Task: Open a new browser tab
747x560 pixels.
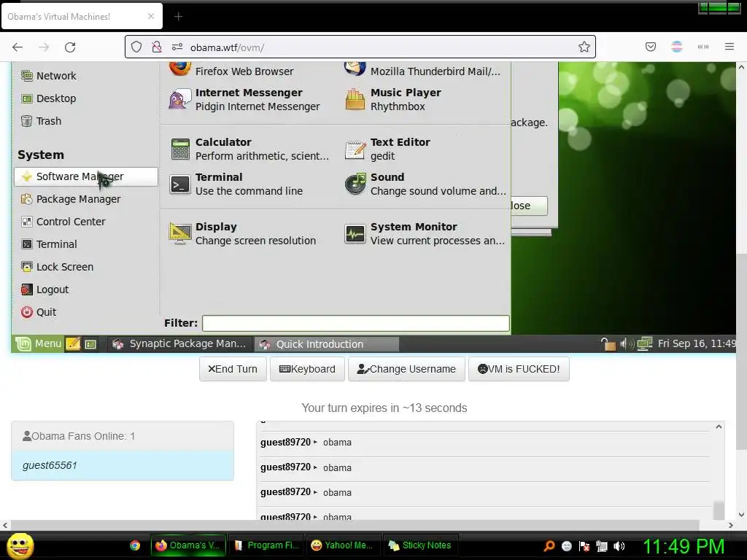Action: click(x=178, y=17)
